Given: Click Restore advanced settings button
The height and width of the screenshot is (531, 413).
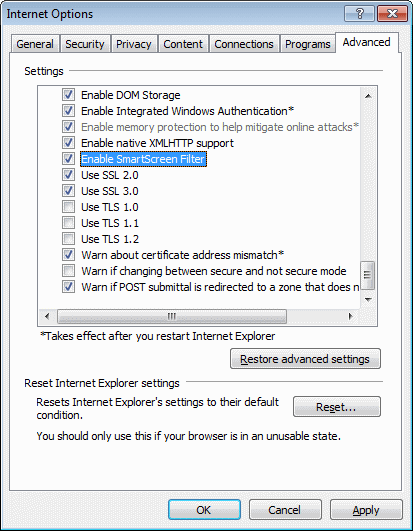Looking at the screenshot, I should point(305,359).
